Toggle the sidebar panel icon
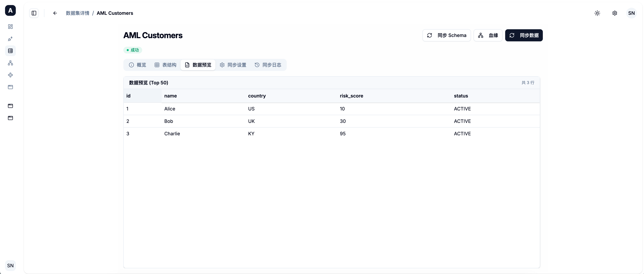This screenshot has height=274, width=644. tap(34, 13)
